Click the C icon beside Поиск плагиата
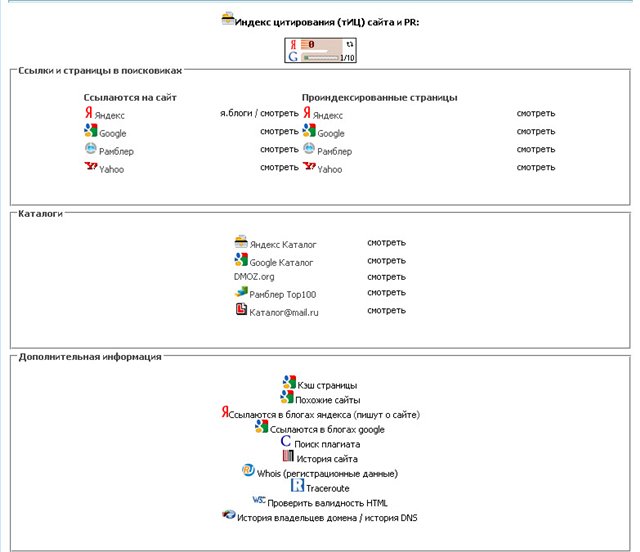Image resolution: width=640 pixels, height=552 pixels. click(x=286, y=441)
